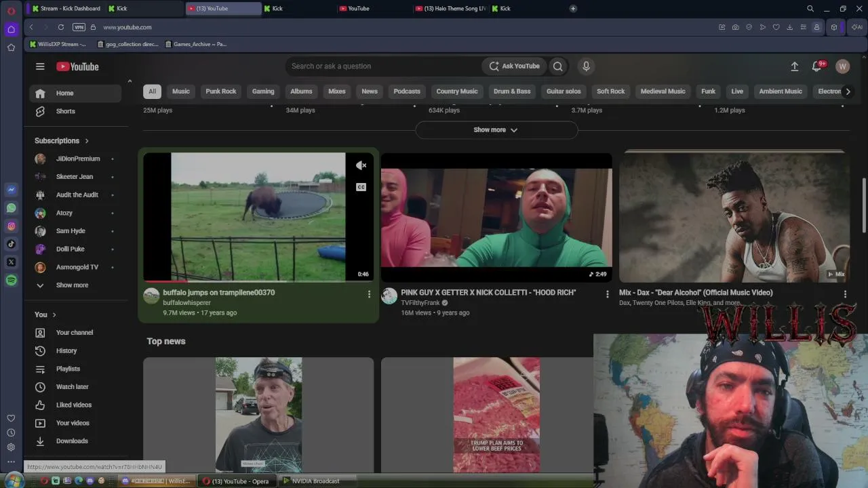Select the All filter chip

153,91
